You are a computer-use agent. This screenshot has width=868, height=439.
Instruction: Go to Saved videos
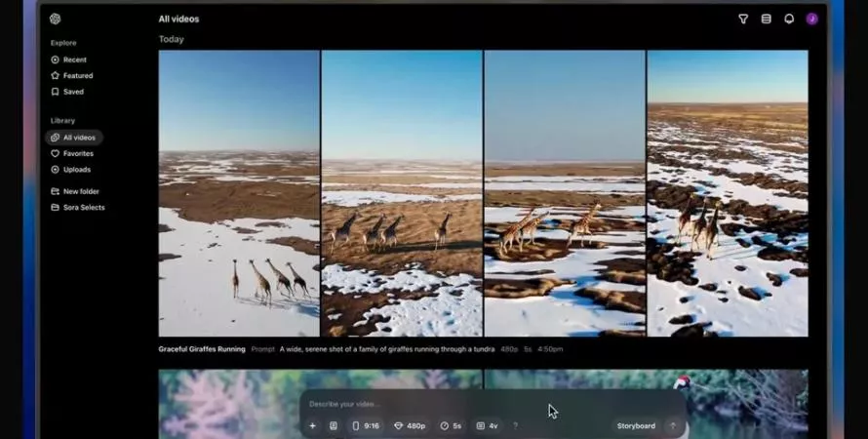click(67, 92)
